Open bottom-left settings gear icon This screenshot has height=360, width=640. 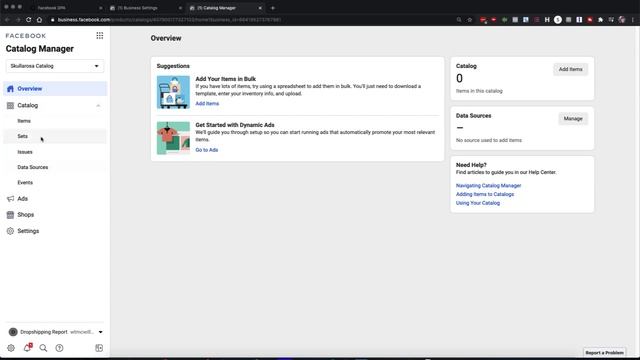[x=11, y=348]
